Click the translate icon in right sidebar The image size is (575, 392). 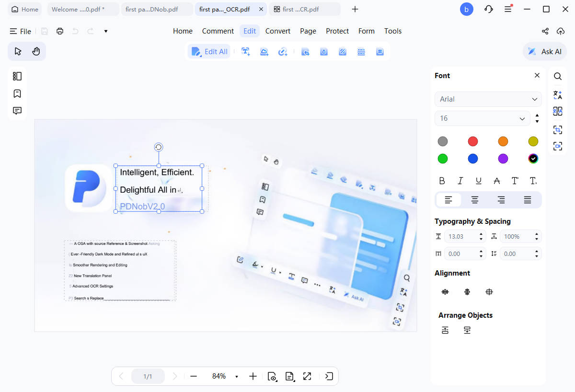[558, 94]
